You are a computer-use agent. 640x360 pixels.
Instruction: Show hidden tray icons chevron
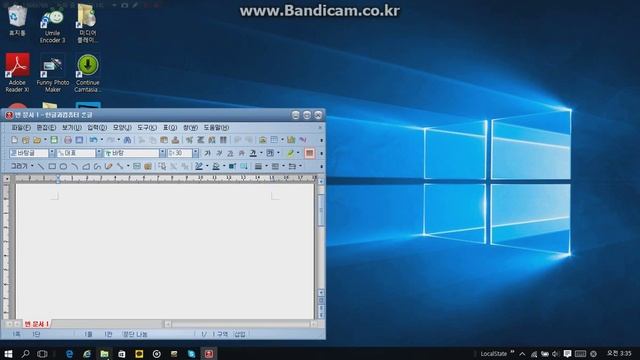[522, 353]
